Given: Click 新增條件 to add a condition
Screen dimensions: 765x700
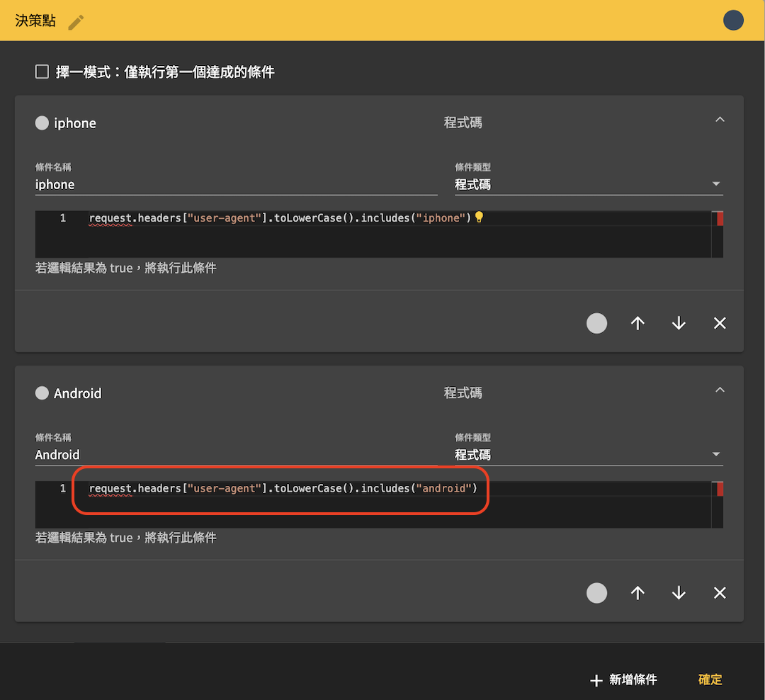Looking at the screenshot, I should [623, 679].
